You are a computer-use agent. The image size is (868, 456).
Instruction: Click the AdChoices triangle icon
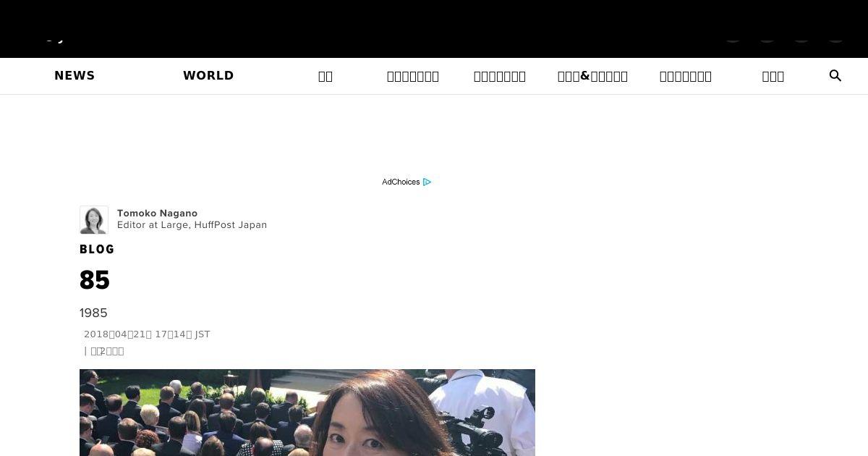click(427, 182)
